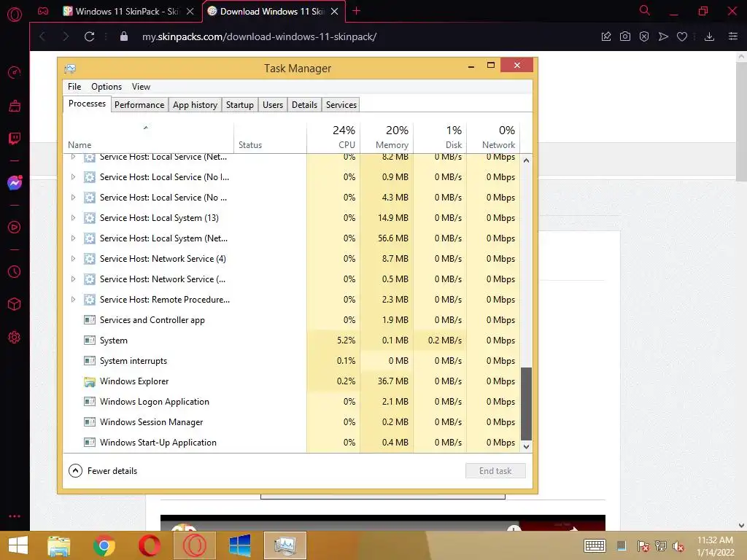Select the Windows Explorer process row
Screen dimensions: 747x560
292,381
